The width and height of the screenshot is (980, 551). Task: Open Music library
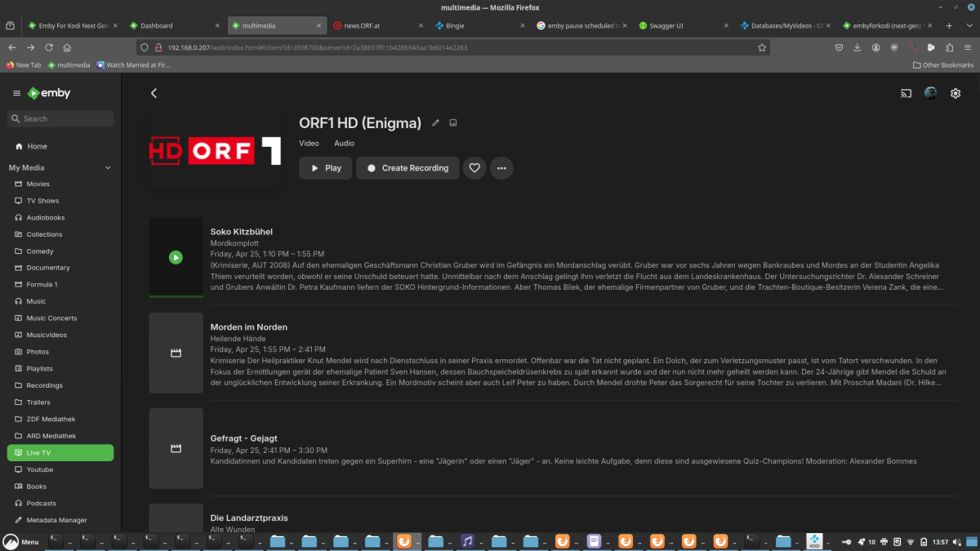60,301
